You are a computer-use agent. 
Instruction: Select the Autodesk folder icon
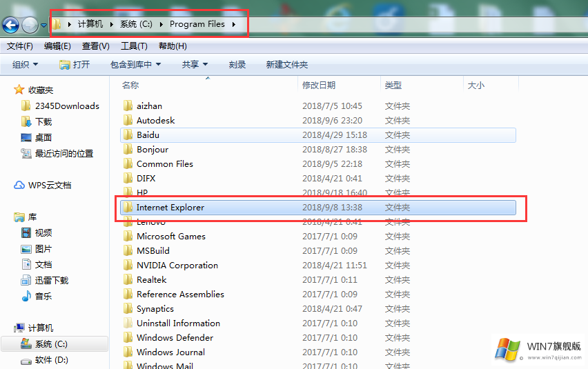pyautogui.click(x=128, y=120)
